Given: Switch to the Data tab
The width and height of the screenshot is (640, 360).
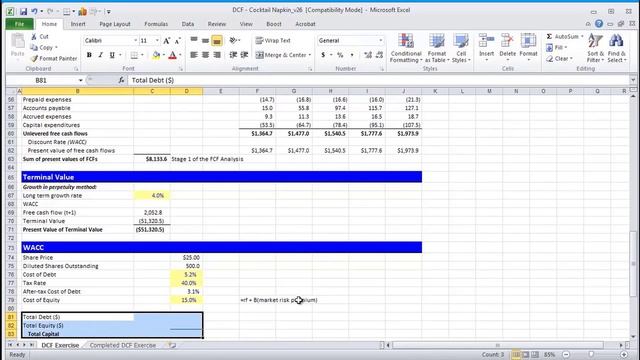Looking at the screenshot, I should [x=188, y=24].
